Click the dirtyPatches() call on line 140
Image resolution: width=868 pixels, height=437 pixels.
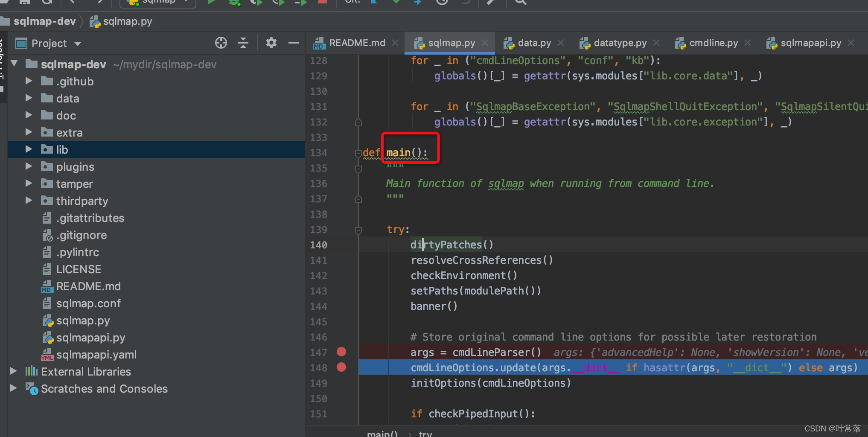[x=452, y=245]
